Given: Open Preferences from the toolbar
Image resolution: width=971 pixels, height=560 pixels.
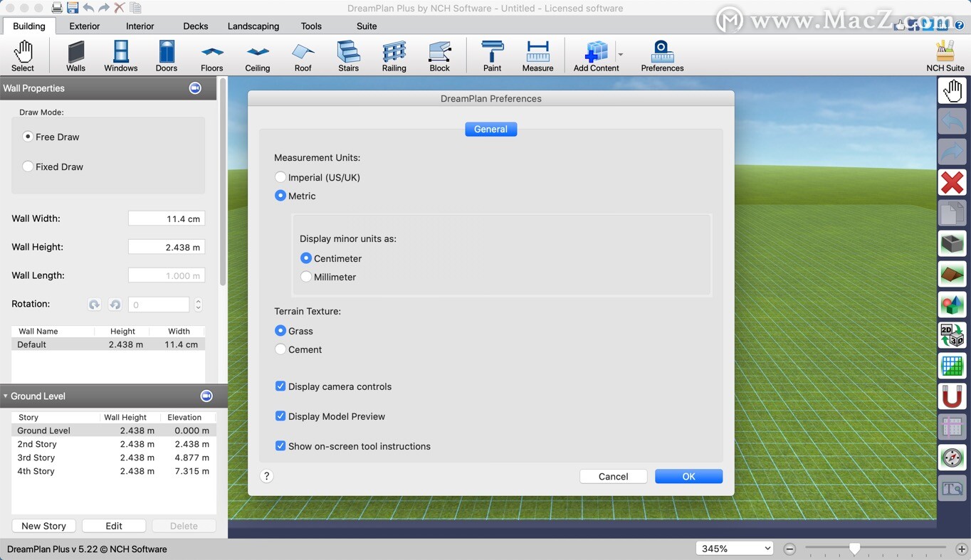Looking at the screenshot, I should coord(662,56).
